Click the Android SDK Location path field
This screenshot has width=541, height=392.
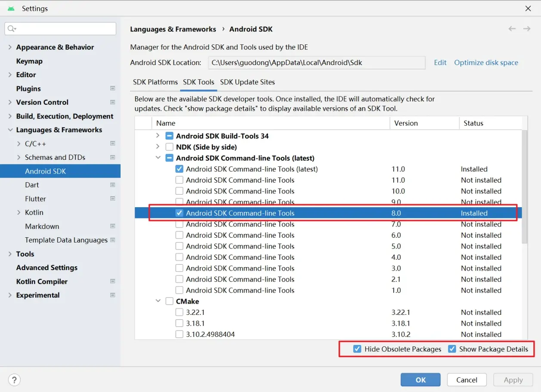coord(317,62)
